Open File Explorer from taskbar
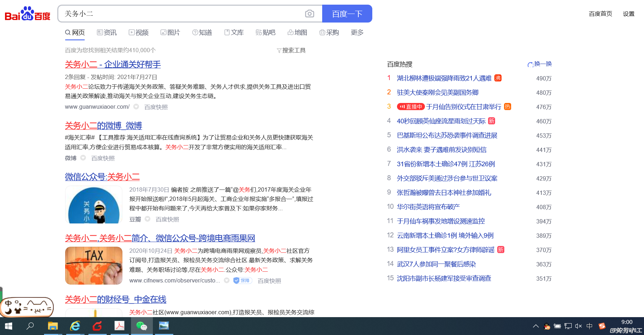This screenshot has height=335, width=644. [53, 326]
